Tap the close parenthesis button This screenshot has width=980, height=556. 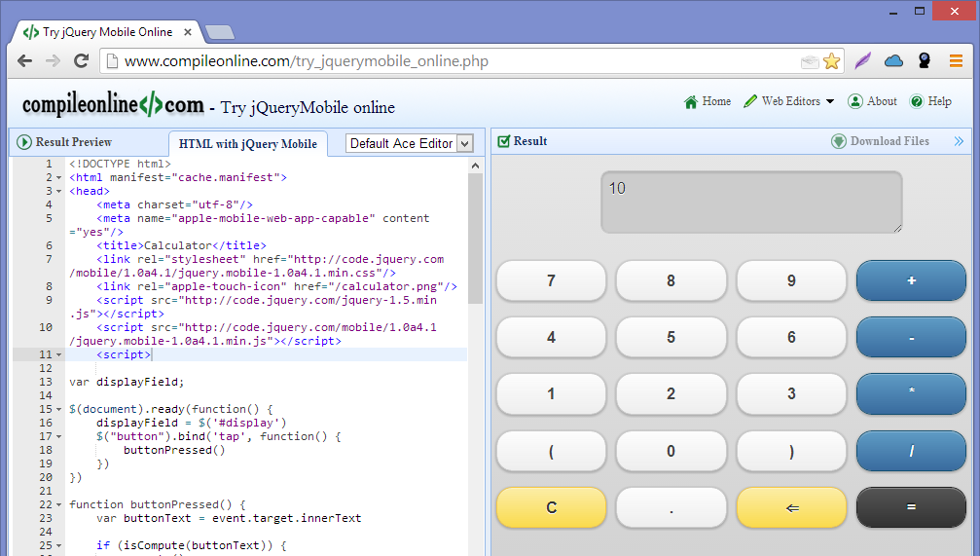click(791, 451)
